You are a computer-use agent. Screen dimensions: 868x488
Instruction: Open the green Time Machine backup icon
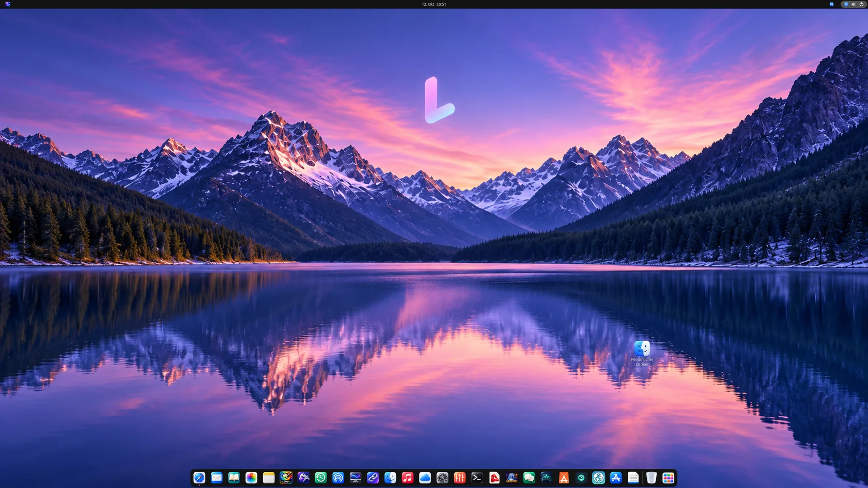coord(321,478)
